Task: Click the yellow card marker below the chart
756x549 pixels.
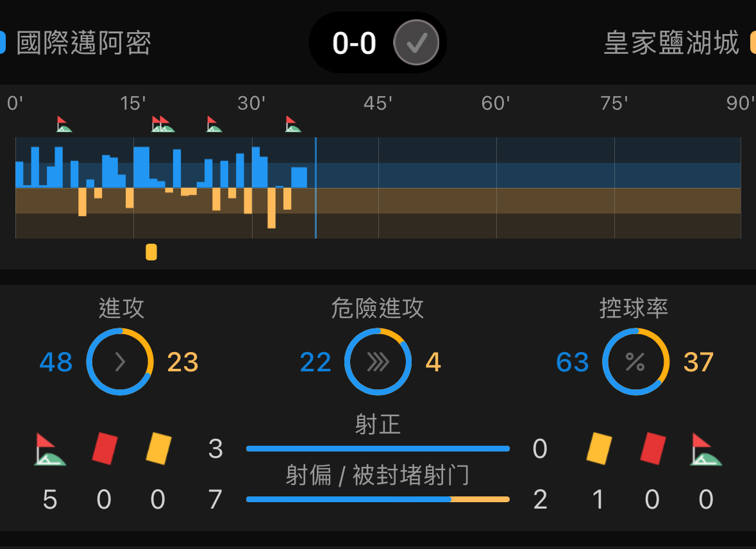Action: (x=151, y=252)
